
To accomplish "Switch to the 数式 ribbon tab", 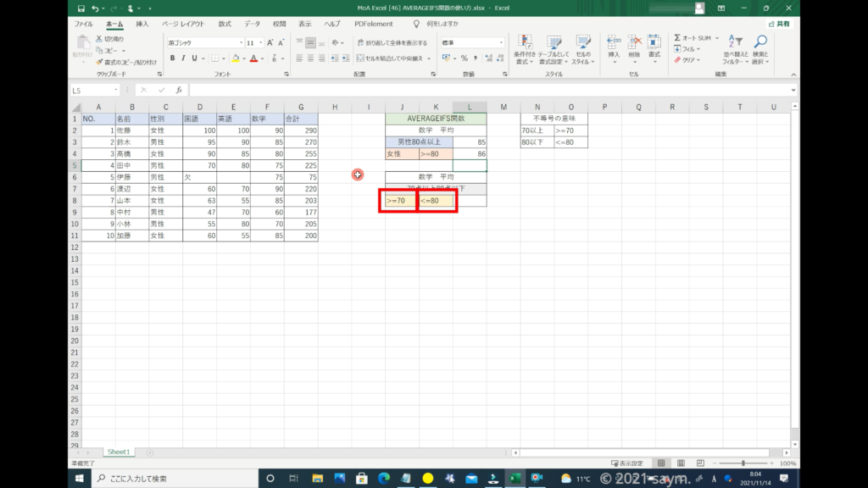I will coord(225,24).
